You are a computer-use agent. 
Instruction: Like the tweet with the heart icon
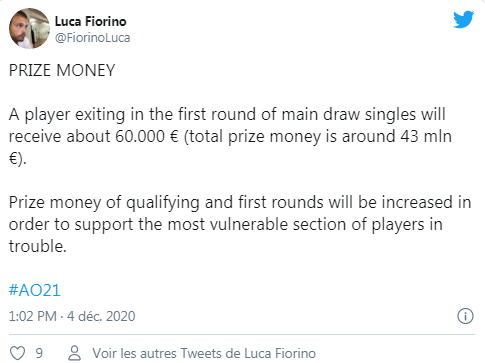click(17, 353)
